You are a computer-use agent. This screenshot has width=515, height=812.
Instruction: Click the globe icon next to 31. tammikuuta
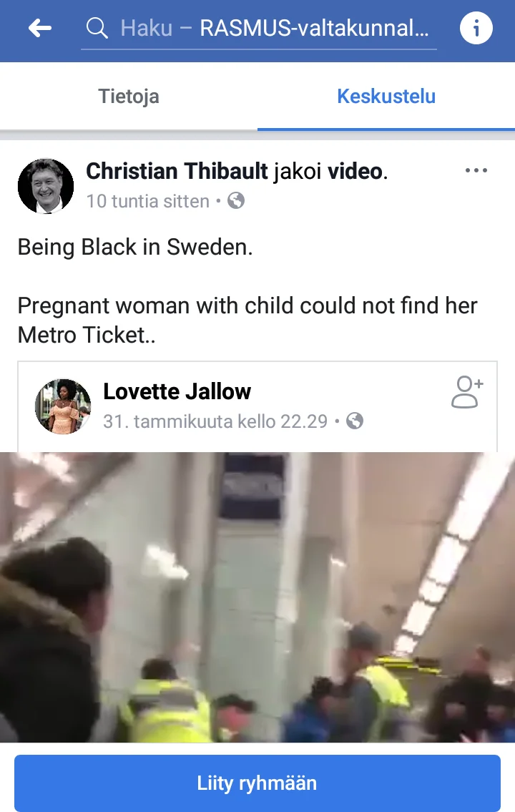coord(355,421)
